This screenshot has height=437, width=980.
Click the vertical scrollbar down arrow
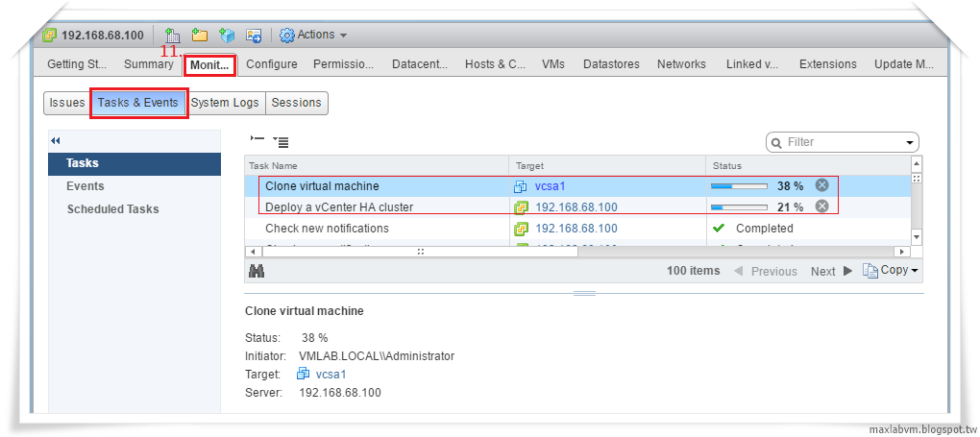[x=917, y=237]
